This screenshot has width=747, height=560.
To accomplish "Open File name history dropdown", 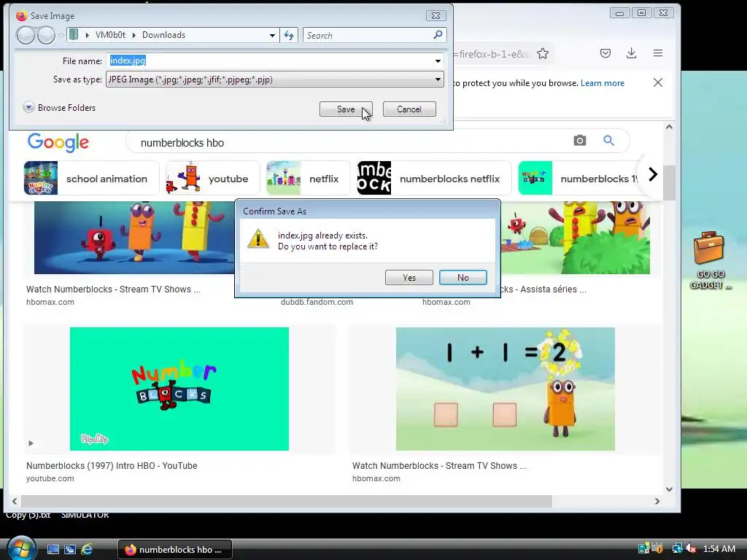I will pos(438,61).
